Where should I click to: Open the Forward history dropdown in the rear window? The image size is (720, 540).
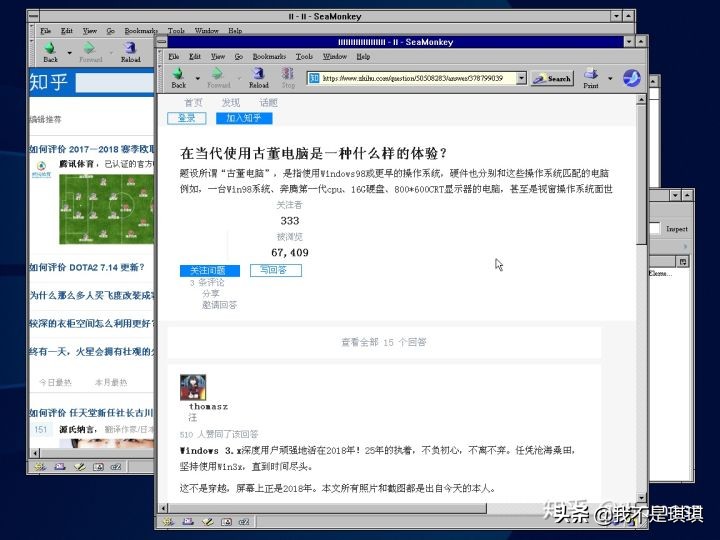pyautogui.click(x=111, y=53)
